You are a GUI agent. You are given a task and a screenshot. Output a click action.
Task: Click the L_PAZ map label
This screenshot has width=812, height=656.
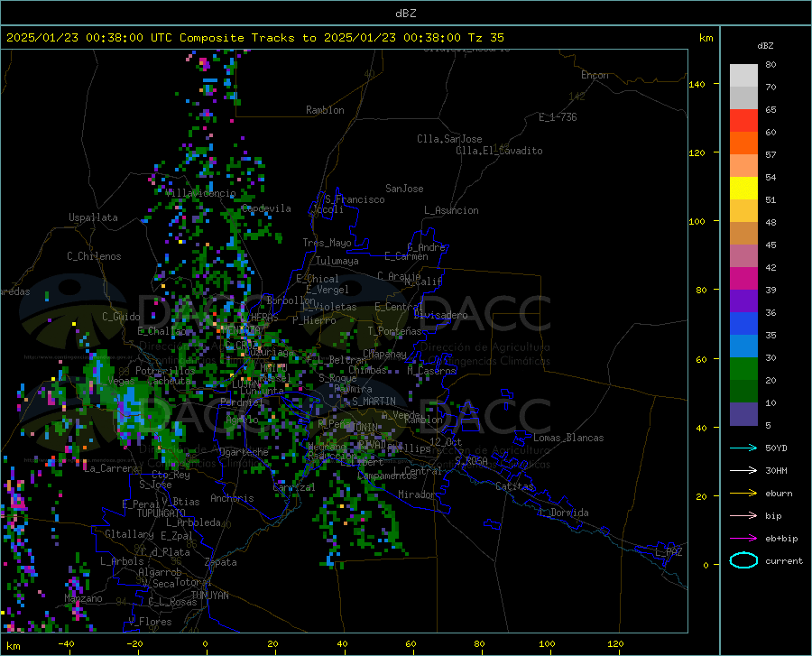[x=669, y=552]
